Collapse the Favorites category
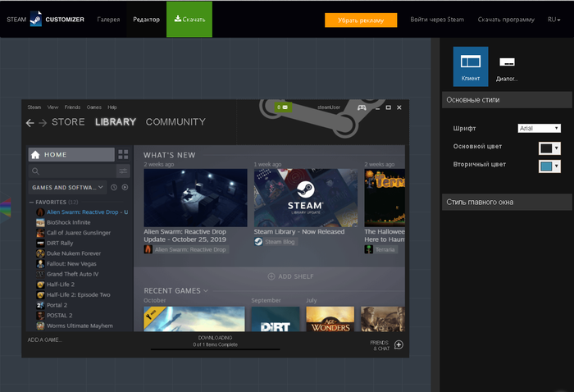574x392 pixels. (31, 202)
